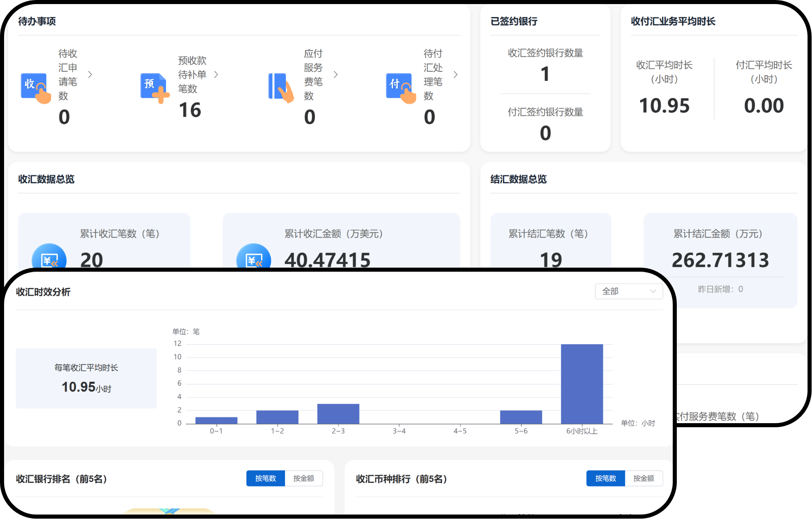This screenshot has width=812, height=519.
Task: Click the 预收款待补单笔数 value 16
Action: tap(190, 110)
